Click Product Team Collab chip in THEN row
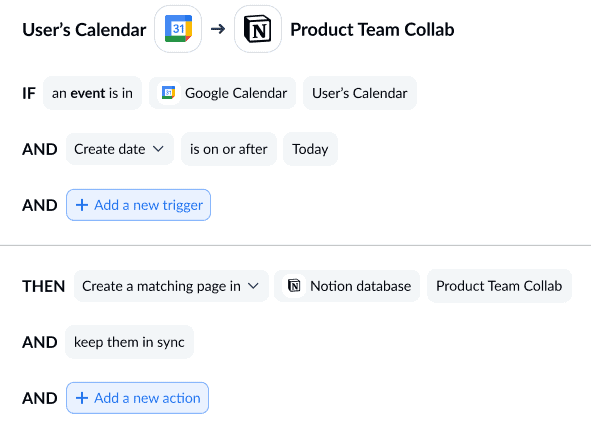 (499, 286)
